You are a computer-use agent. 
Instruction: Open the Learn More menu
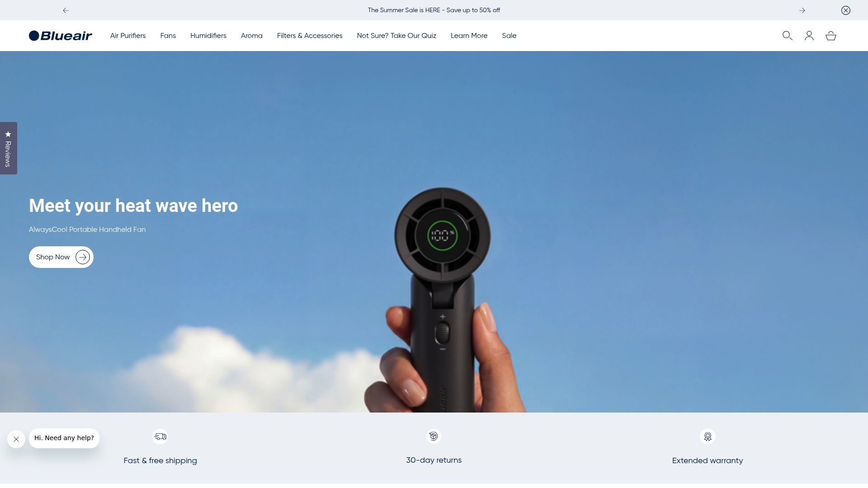click(469, 36)
